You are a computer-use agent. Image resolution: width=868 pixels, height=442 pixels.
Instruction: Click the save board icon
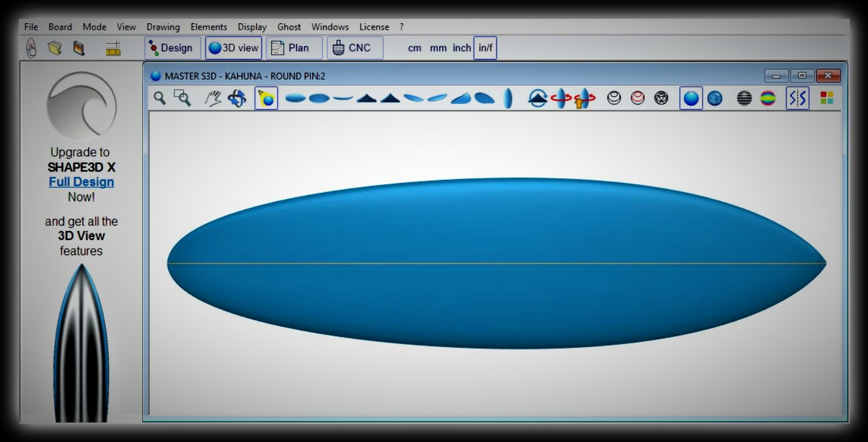(x=79, y=48)
